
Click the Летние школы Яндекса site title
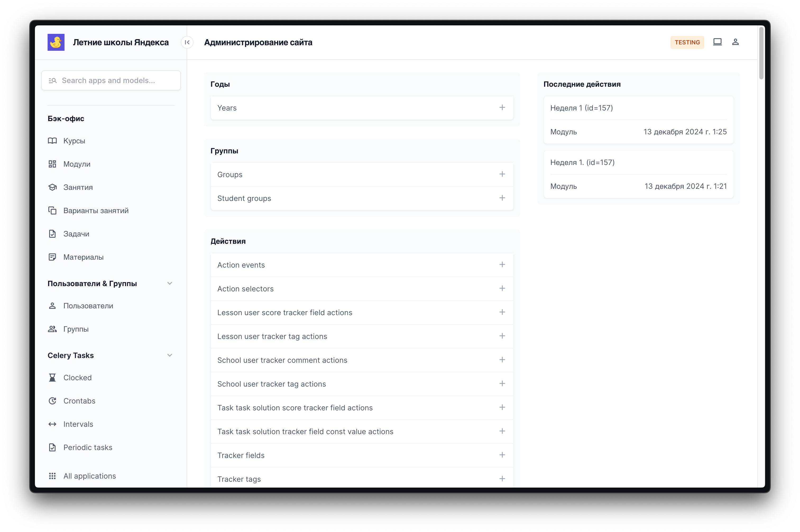click(x=121, y=42)
